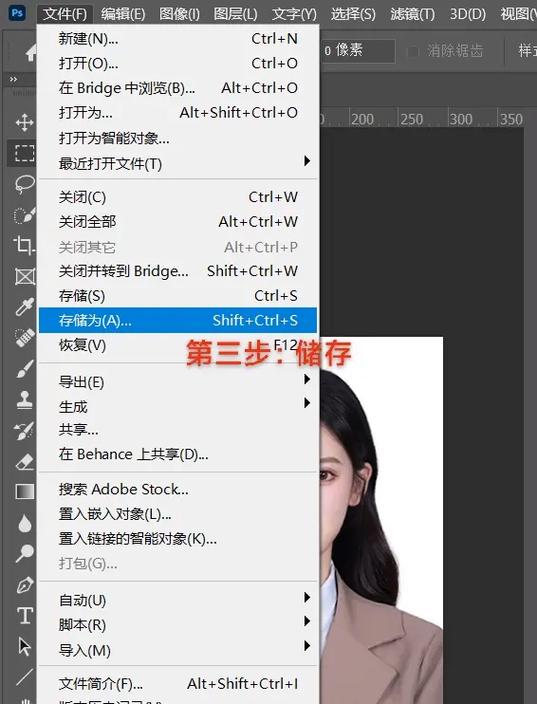The image size is (537, 704).
Task: Choose 打开为智能对象... entry
Action: [x=178, y=138]
